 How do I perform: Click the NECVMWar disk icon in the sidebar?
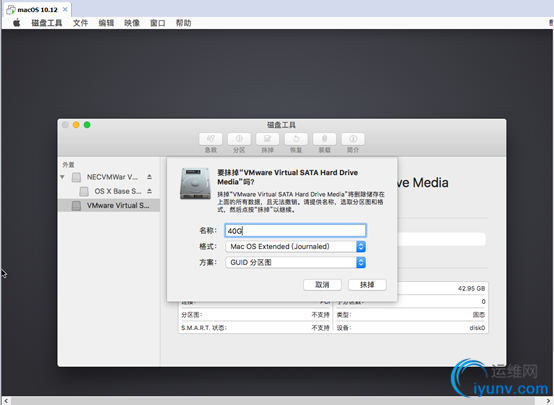pos(76,177)
